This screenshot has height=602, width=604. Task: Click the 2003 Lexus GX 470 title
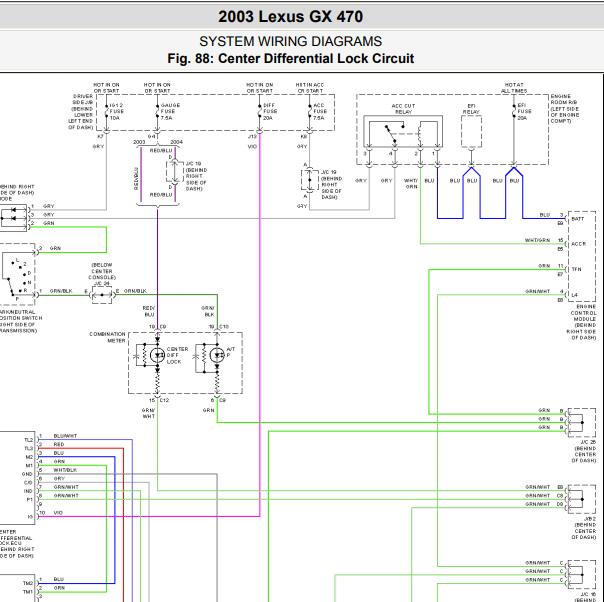(x=290, y=17)
